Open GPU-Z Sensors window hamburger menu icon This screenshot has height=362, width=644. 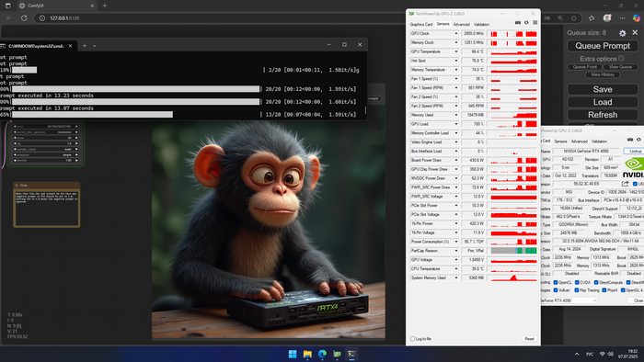(x=535, y=23)
